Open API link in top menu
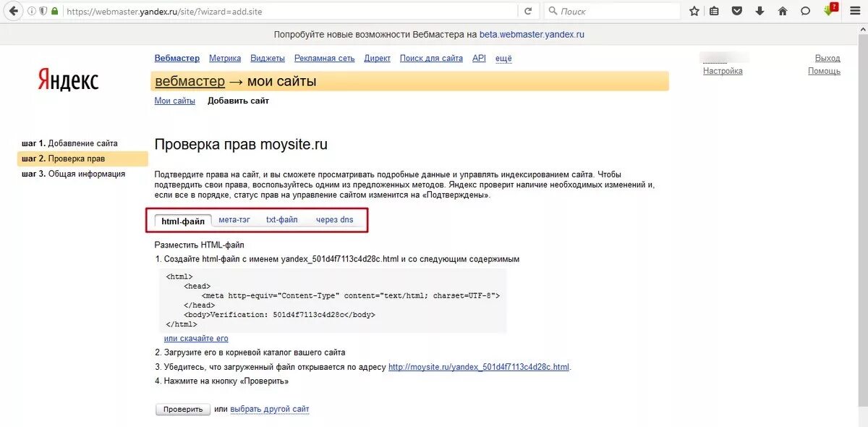Screen dimensions: 868x427 pyautogui.click(x=479, y=58)
